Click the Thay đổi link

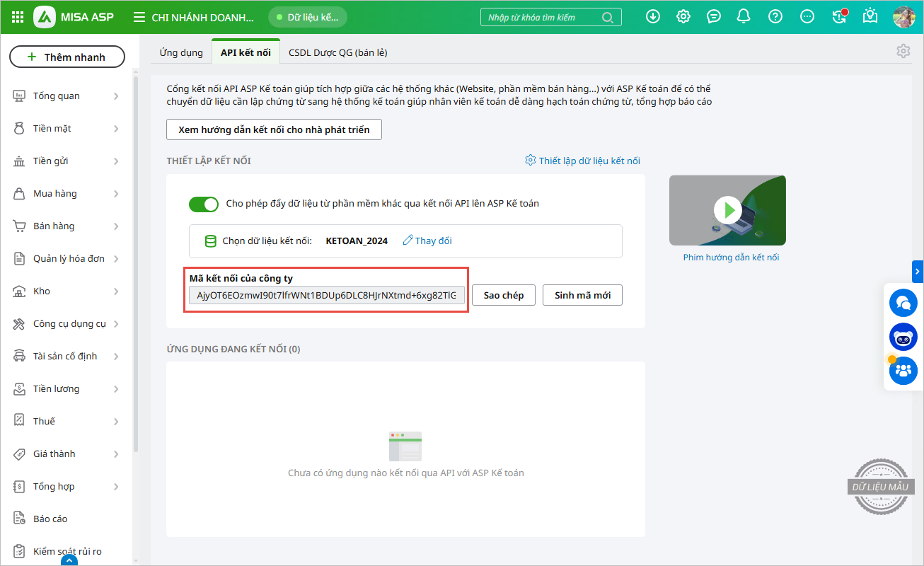[x=427, y=241]
